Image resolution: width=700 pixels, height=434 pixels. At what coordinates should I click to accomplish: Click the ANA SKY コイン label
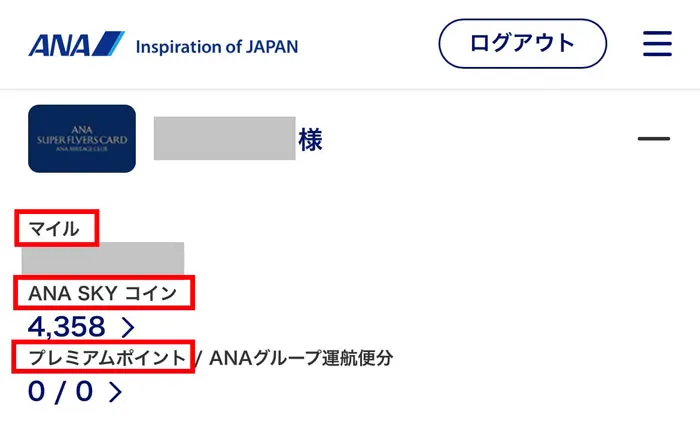103,293
